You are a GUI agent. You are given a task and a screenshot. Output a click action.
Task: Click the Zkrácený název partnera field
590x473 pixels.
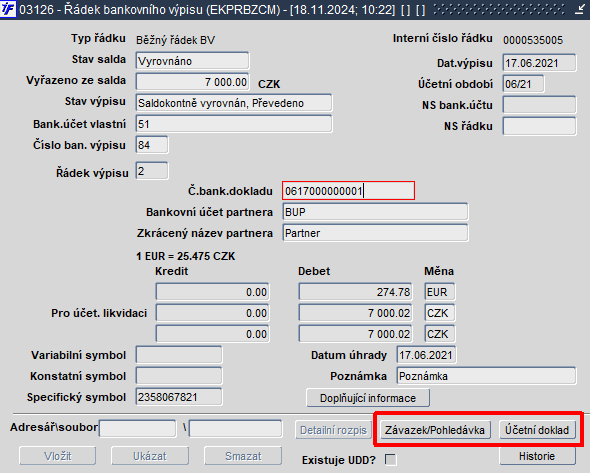[x=375, y=233]
